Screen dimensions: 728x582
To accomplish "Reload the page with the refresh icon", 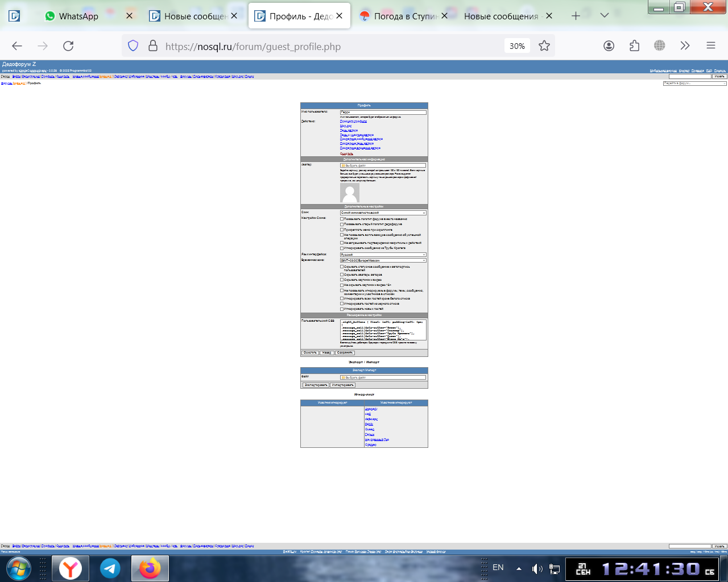I will tap(68, 46).
